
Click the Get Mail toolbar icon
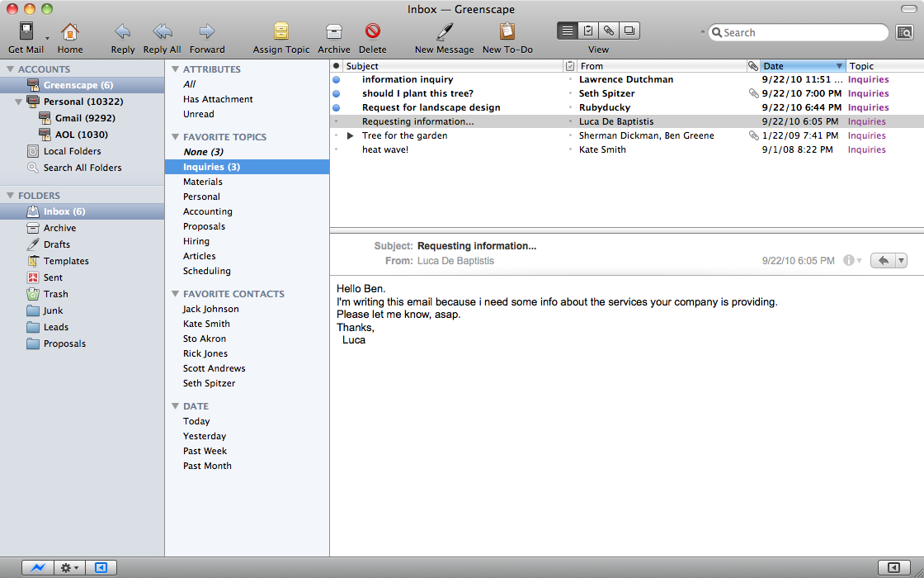(x=26, y=32)
